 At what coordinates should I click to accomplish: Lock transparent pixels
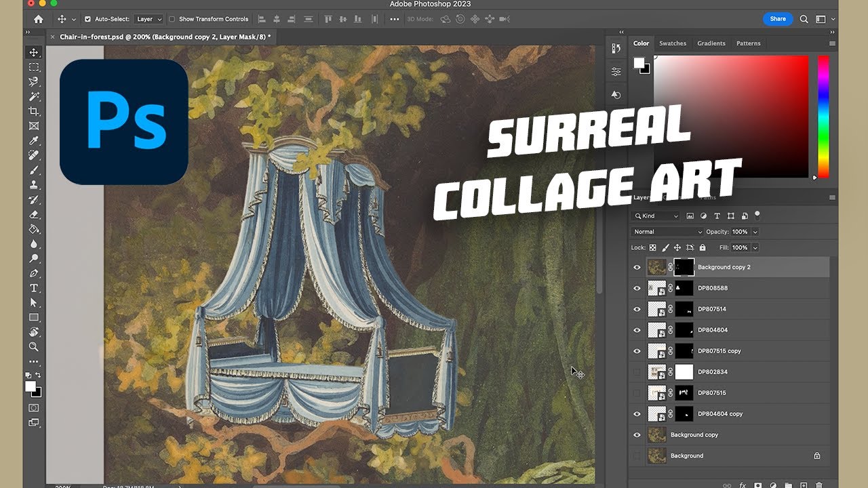coord(652,248)
